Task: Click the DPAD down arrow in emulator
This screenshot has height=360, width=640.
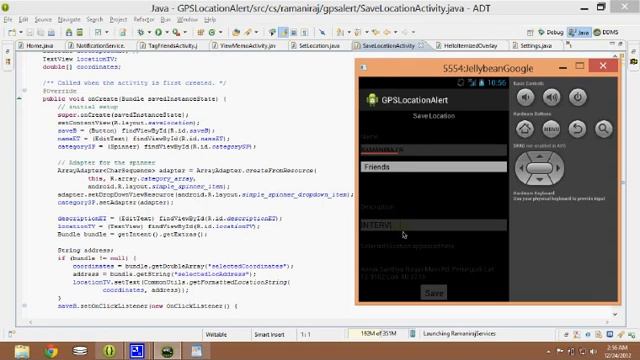Action: tap(540, 180)
